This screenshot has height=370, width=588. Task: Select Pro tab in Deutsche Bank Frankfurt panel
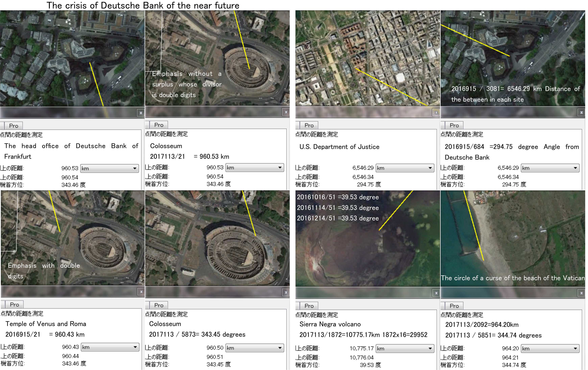coord(13,126)
